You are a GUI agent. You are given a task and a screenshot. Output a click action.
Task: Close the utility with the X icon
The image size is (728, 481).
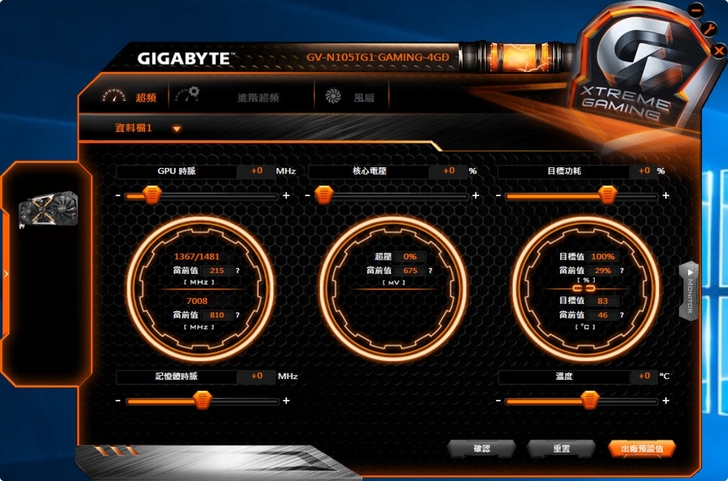point(719,50)
